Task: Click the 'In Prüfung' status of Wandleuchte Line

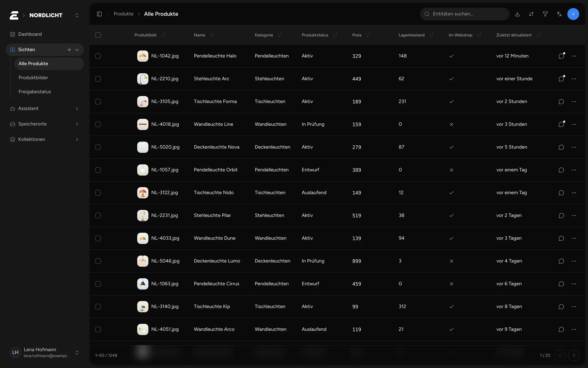Action: pyautogui.click(x=313, y=124)
